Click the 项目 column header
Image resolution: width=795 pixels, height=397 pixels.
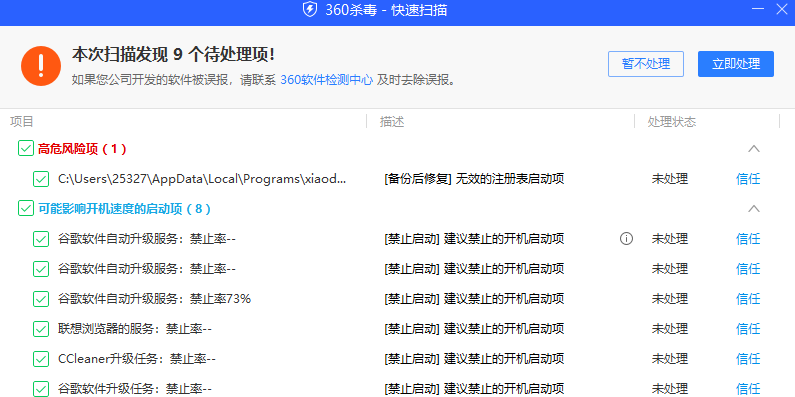click(x=21, y=122)
